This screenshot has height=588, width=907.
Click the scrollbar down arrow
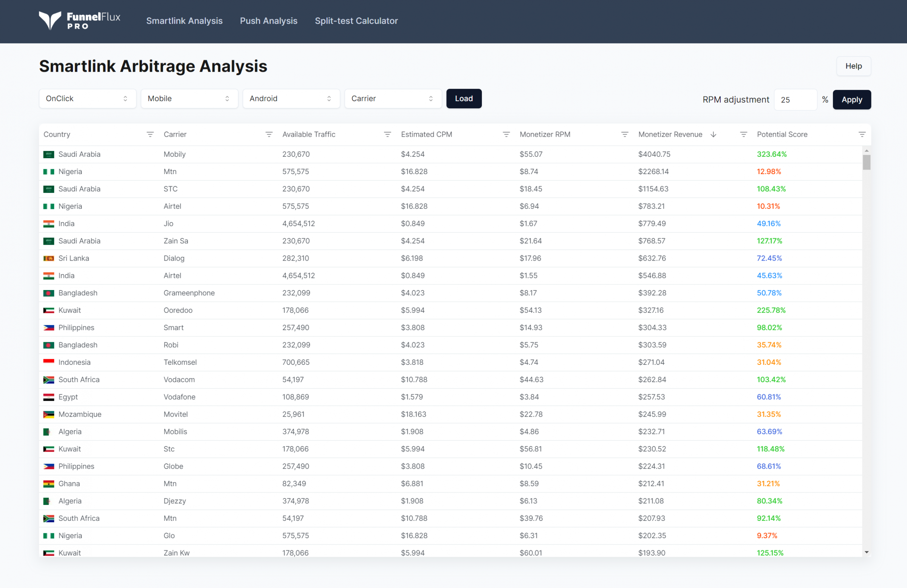tap(867, 552)
